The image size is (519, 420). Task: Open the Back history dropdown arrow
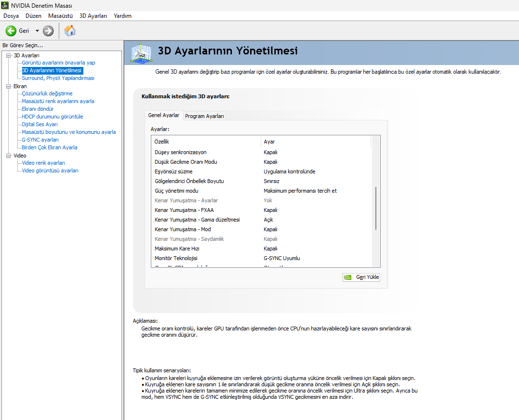(37, 31)
